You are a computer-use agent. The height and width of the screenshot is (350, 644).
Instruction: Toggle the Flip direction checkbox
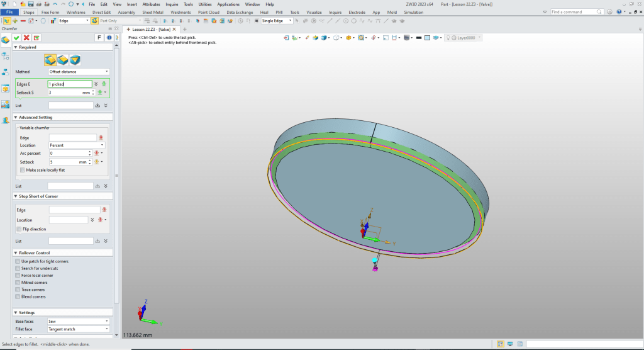click(18, 229)
